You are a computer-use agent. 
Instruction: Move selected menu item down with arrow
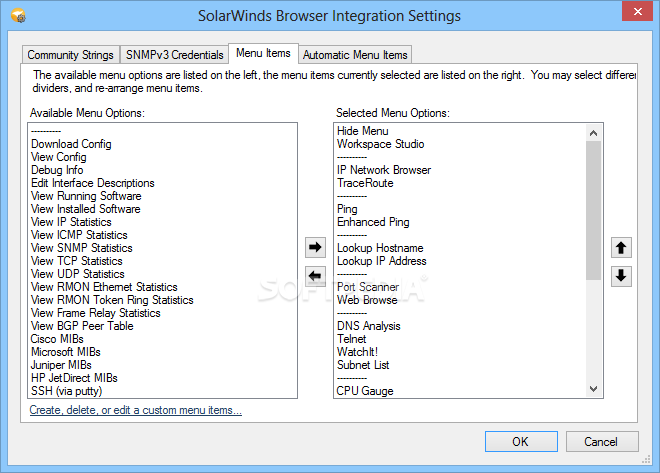tap(621, 276)
